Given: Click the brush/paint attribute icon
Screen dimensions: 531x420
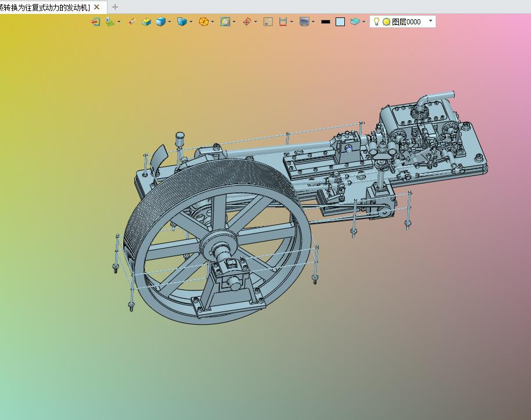Looking at the screenshot, I should point(132,22).
